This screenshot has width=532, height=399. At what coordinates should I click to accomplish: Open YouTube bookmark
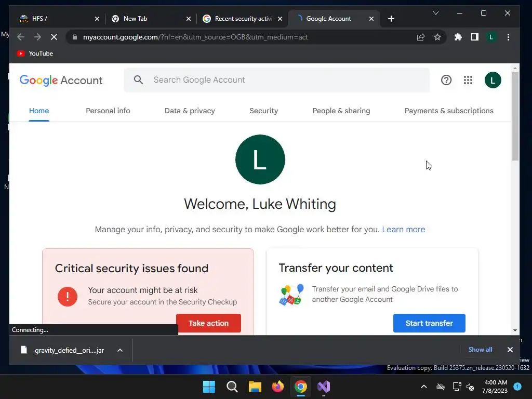coord(35,54)
